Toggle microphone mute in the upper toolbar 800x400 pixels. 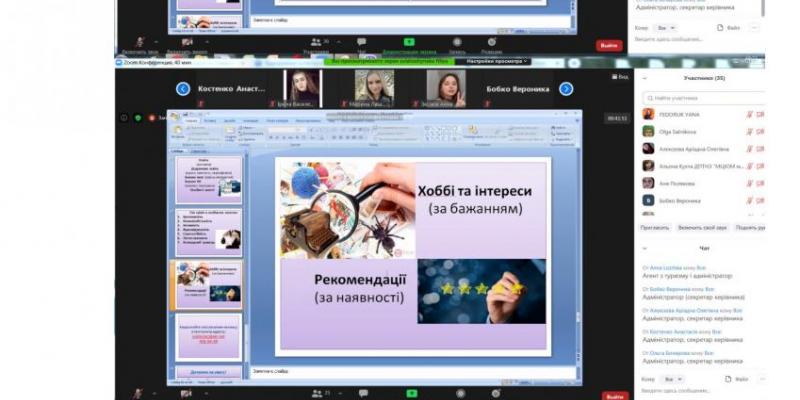coord(139,42)
